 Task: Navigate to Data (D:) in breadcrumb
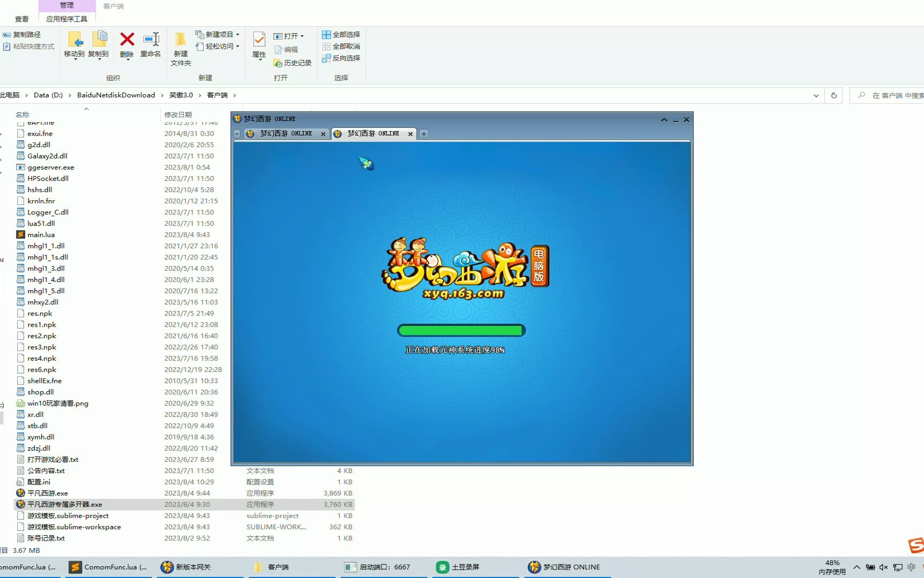[x=48, y=95]
